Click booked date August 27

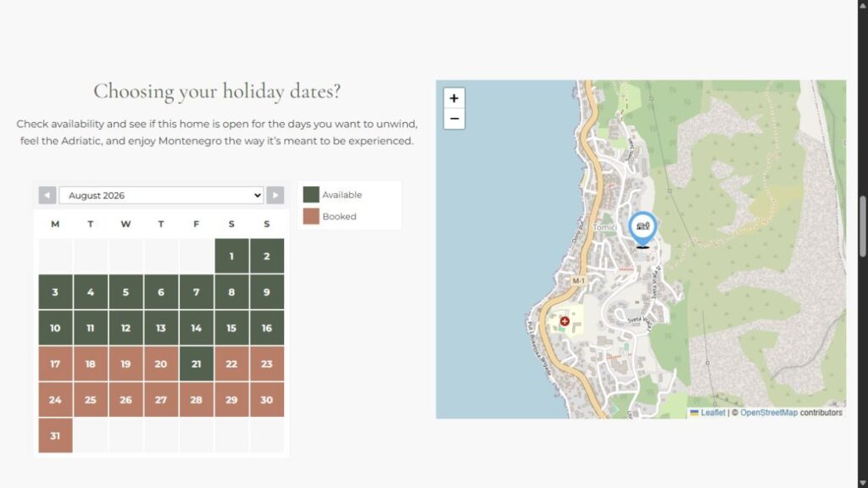161,400
